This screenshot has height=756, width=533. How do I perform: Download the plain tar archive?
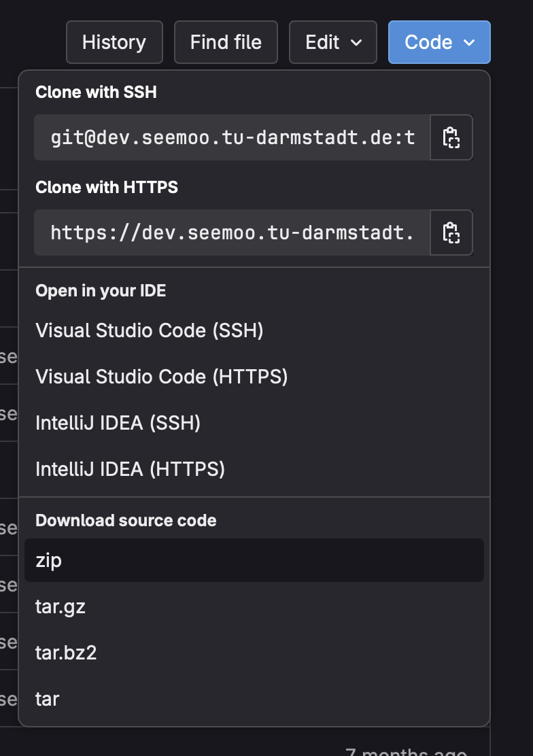(48, 699)
